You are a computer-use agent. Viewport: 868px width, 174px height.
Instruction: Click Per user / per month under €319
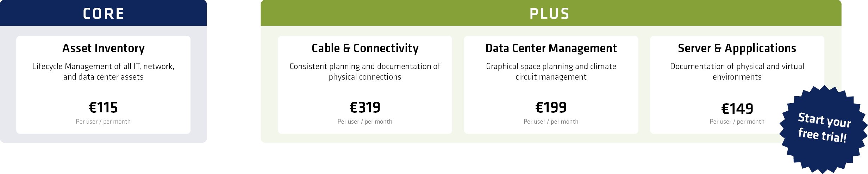(x=365, y=122)
